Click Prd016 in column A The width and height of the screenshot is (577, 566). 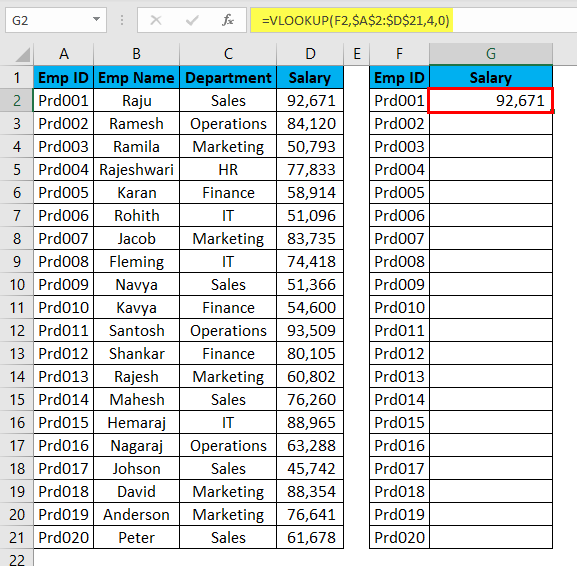click(64, 446)
